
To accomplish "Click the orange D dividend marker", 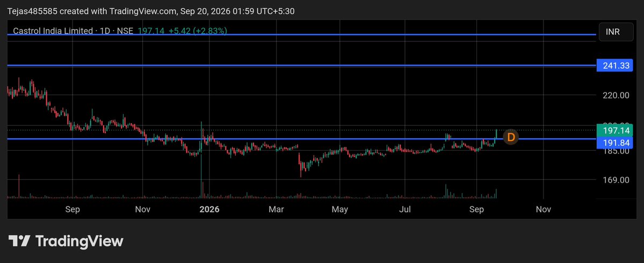I will point(510,137).
